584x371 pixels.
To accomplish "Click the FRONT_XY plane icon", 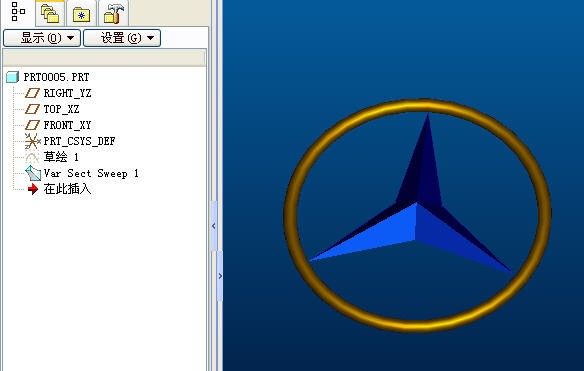I will pos(32,125).
